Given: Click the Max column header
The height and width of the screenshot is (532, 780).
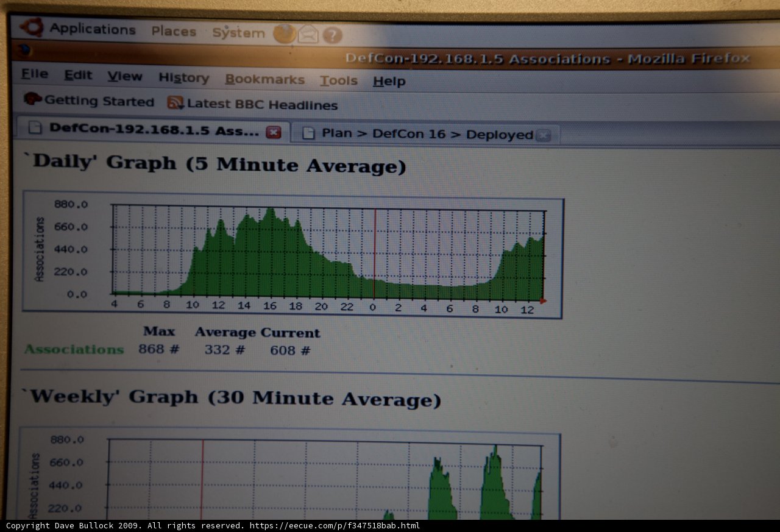Looking at the screenshot, I should [159, 331].
